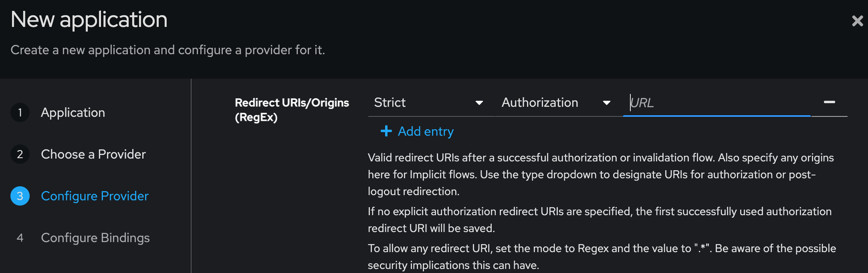Expand the Strict dropdown caret
This screenshot has width=868, height=273.
479,103
